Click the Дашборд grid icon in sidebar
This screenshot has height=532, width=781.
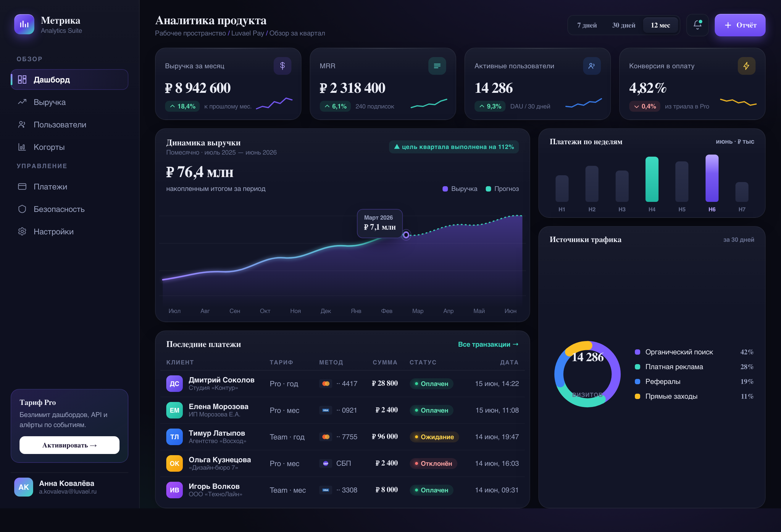point(22,80)
